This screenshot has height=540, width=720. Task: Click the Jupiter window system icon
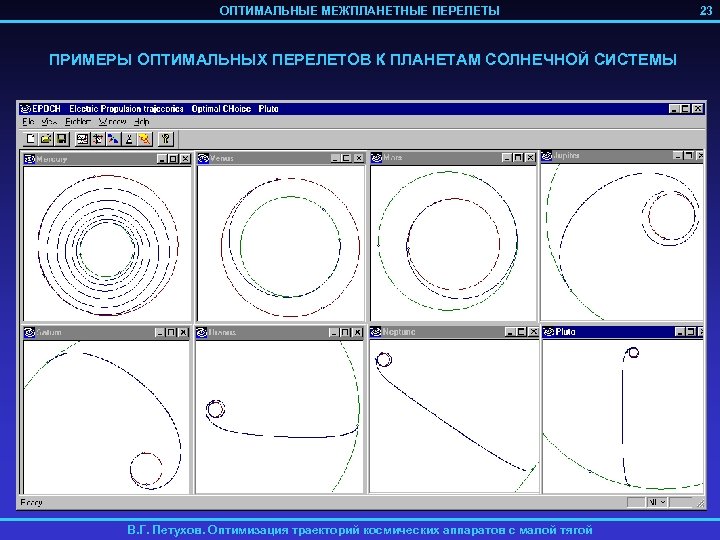point(546,156)
